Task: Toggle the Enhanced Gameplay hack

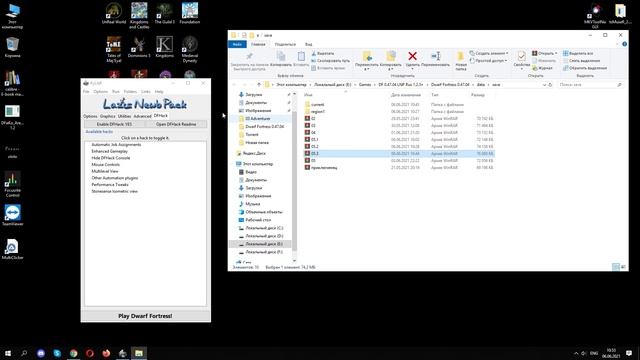Action: click(109, 151)
